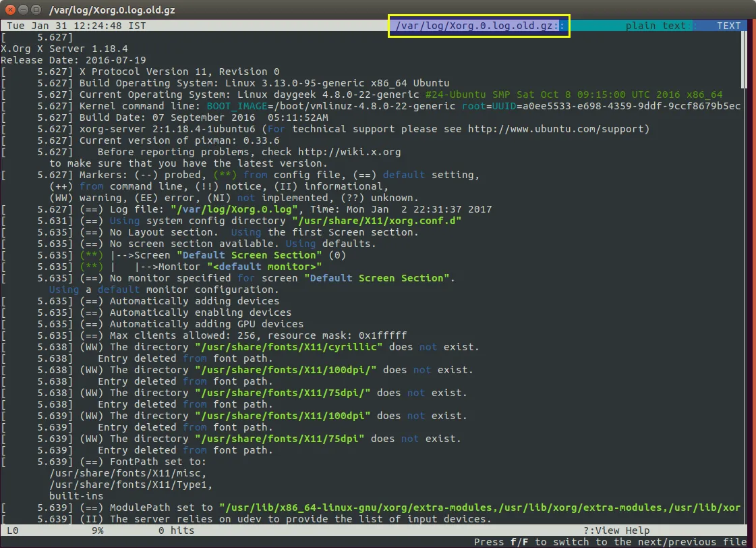The image size is (756, 548).
Task: Click the "plain text" file type indicator
Action: [655, 26]
